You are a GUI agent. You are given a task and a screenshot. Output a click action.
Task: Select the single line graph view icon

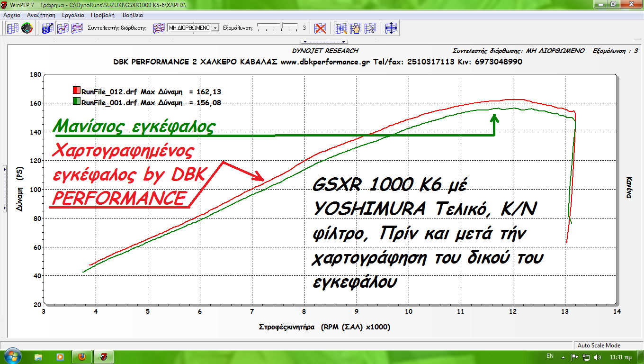coord(63,28)
